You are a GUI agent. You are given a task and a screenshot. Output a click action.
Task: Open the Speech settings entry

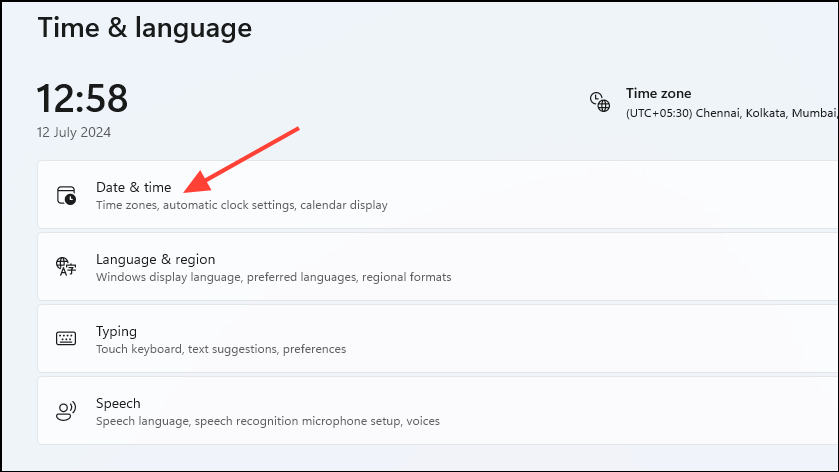(x=118, y=403)
